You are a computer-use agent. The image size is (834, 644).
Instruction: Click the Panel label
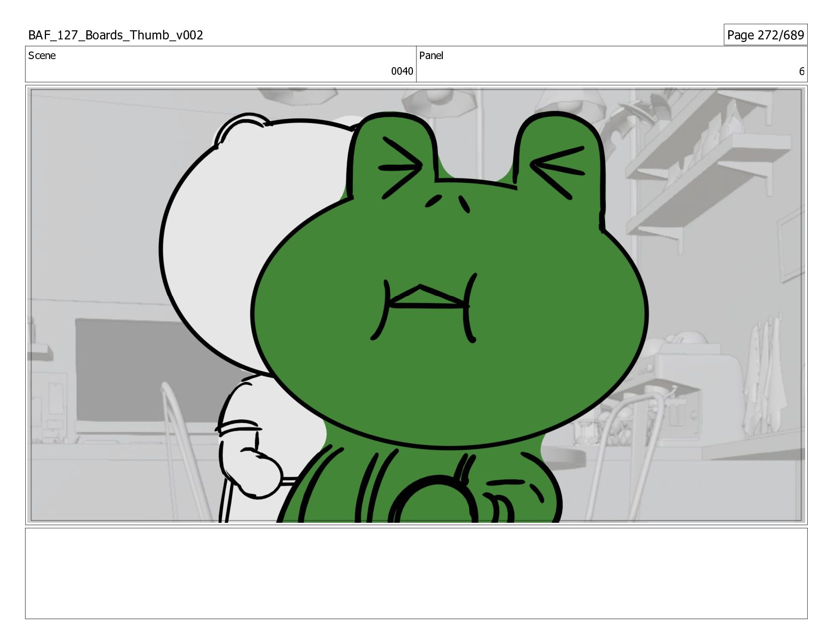pos(431,56)
